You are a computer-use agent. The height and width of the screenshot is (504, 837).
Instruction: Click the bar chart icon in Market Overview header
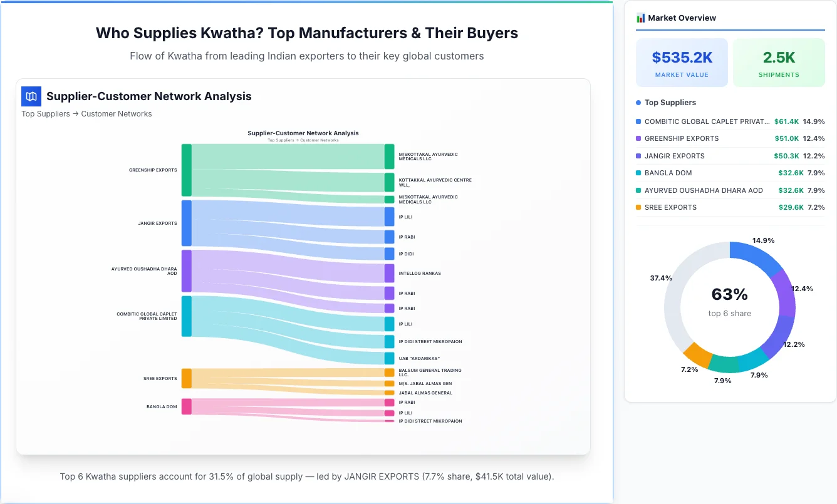click(x=640, y=18)
